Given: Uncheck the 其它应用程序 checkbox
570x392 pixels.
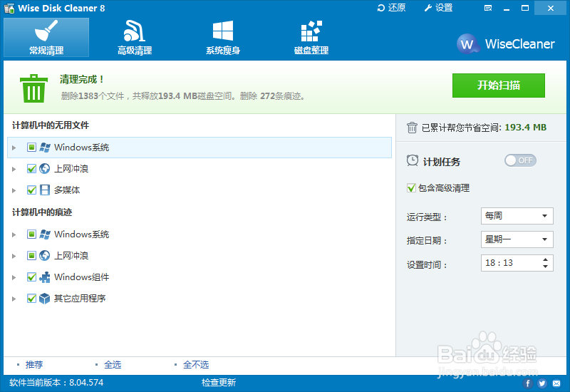Looking at the screenshot, I should click(x=31, y=299).
